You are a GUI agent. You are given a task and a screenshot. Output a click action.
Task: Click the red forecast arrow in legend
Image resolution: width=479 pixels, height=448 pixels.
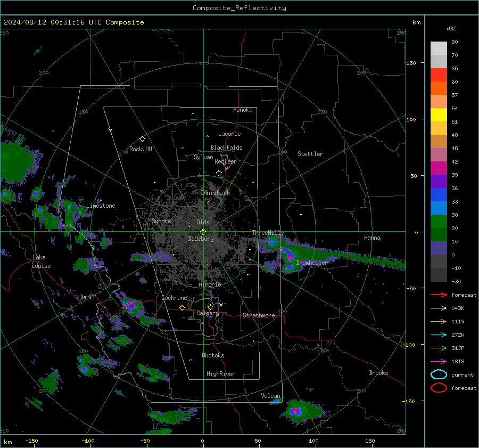pos(439,295)
